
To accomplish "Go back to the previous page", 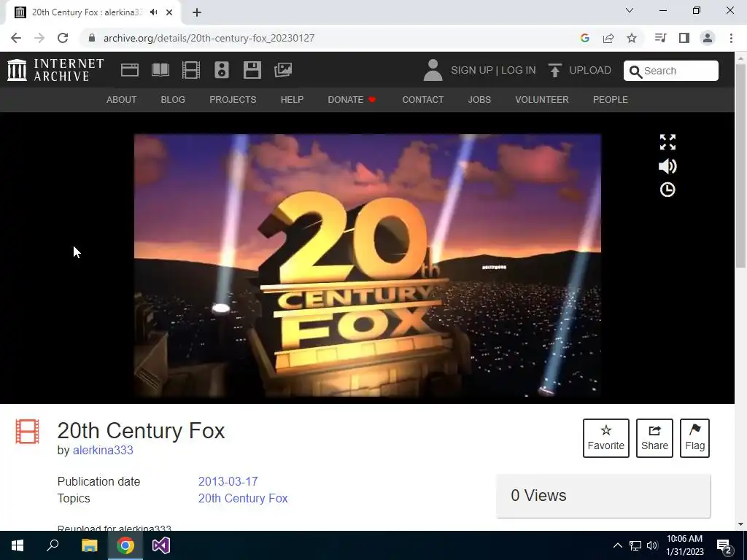I will pos(16,38).
